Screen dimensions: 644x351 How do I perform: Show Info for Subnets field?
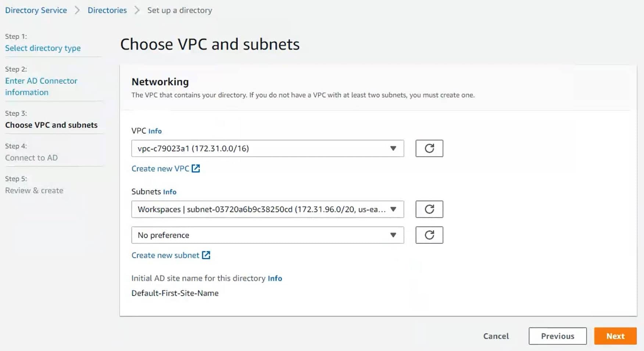point(169,192)
